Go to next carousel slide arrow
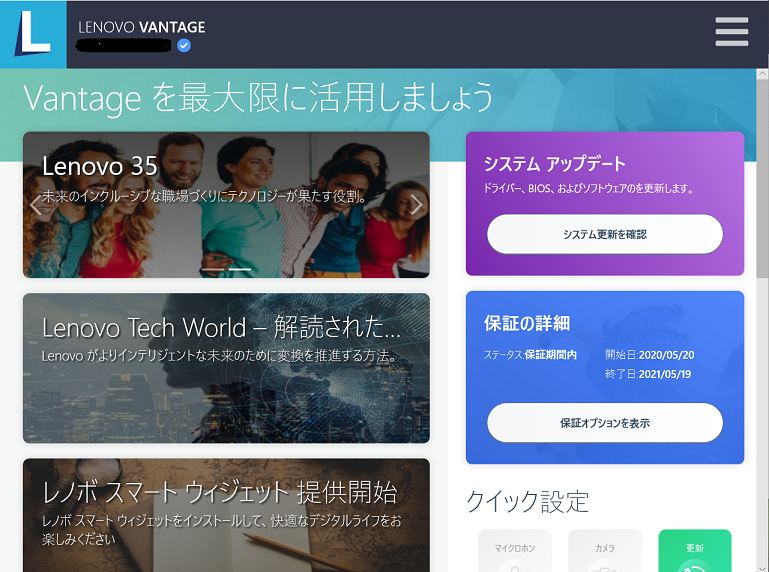Viewport: 769px width, 572px height. (x=416, y=205)
